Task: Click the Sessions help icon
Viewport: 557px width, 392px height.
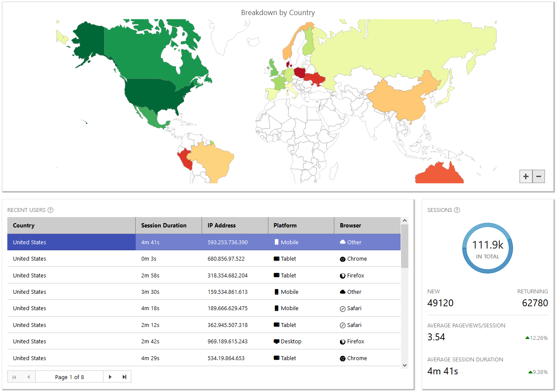Action: coord(457,210)
